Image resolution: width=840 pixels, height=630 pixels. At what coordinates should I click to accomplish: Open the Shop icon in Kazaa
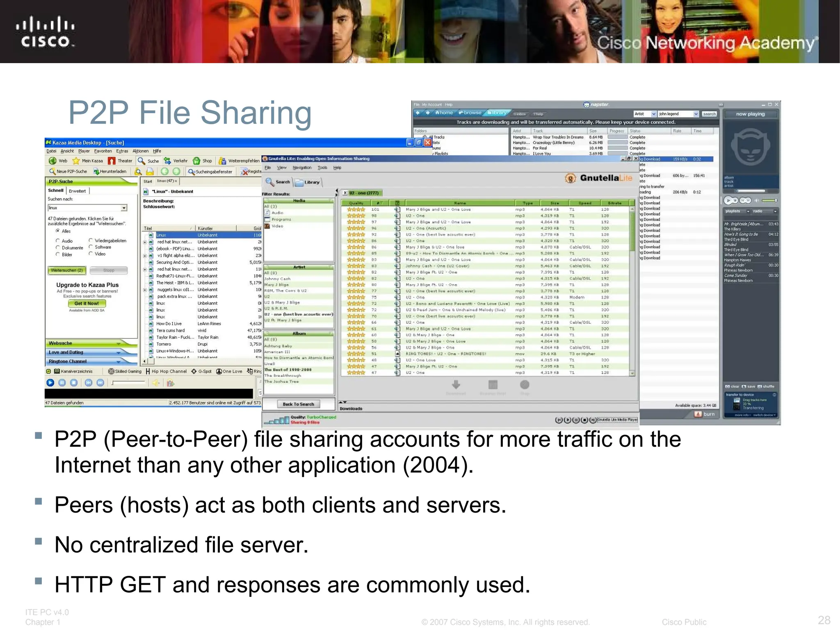click(196, 161)
